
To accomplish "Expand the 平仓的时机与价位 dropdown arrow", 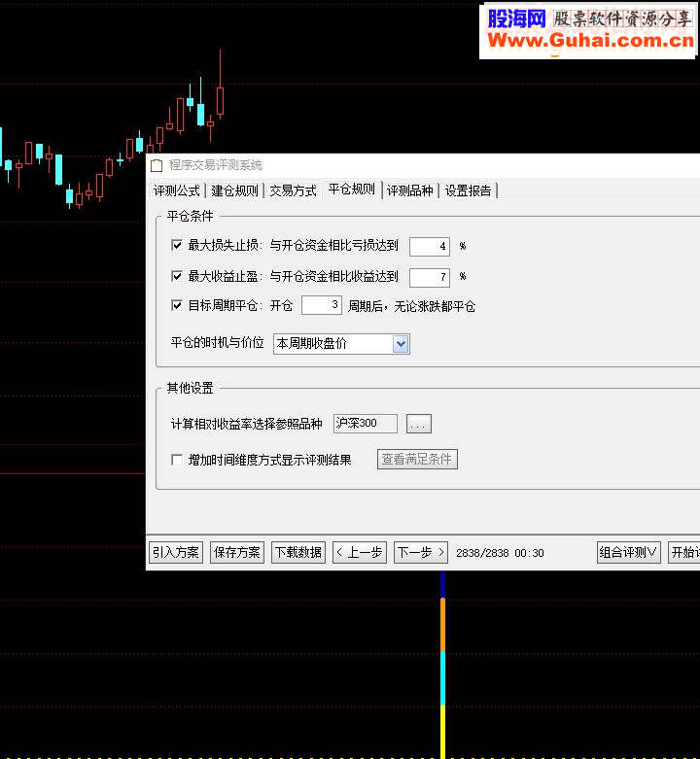I will tap(401, 344).
